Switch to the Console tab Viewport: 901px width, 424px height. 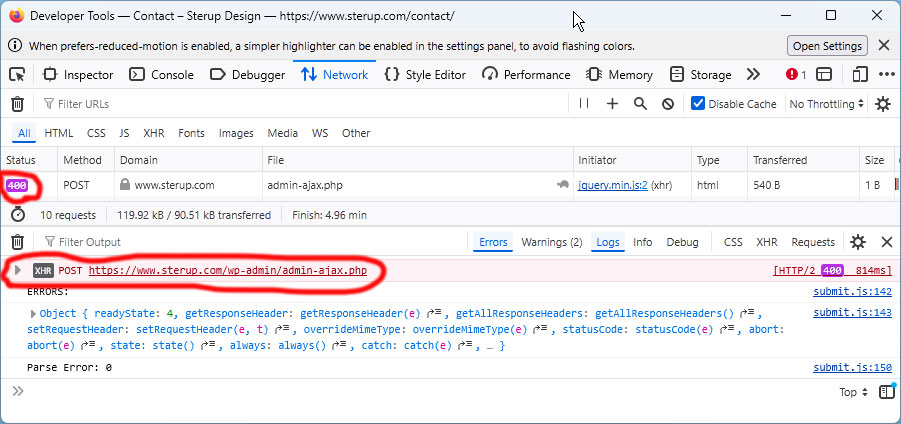point(161,75)
